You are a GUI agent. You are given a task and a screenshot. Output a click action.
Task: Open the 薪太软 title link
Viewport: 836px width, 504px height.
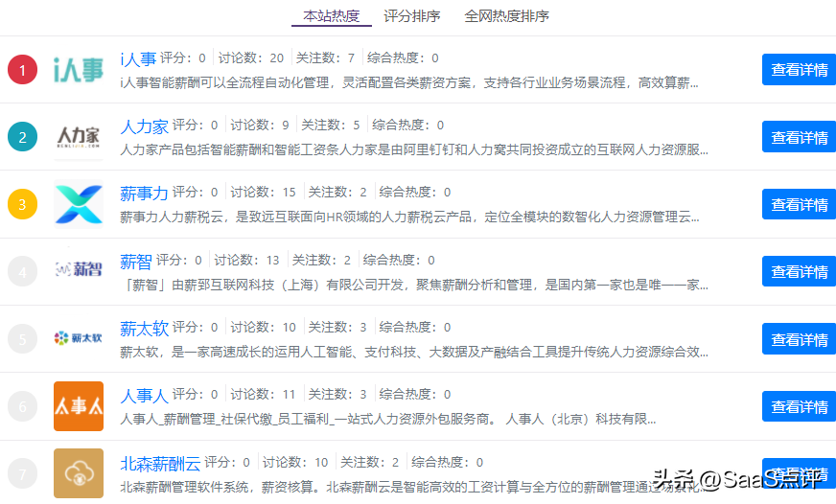tap(144, 328)
